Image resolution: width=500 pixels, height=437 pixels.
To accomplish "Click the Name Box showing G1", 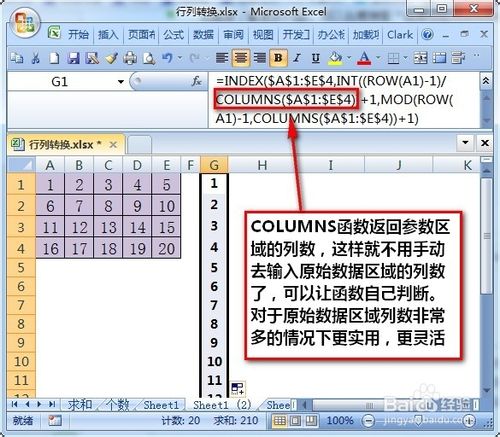I will coord(60,81).
